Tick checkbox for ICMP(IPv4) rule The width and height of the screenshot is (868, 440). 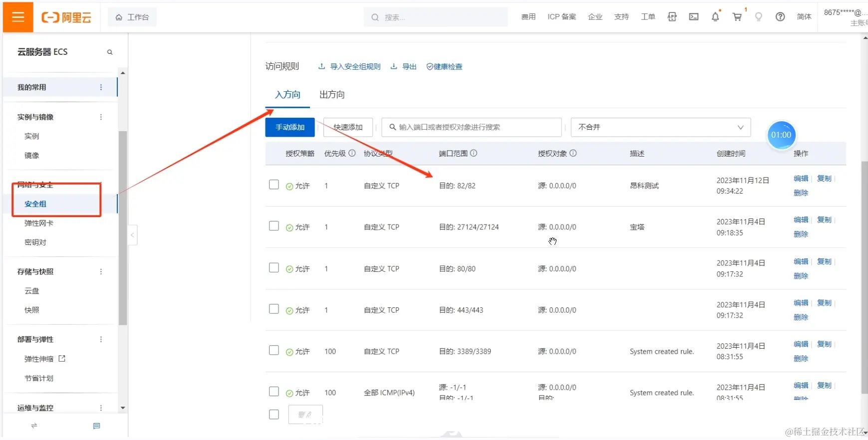pyautogui.click(x=274, y=392)
